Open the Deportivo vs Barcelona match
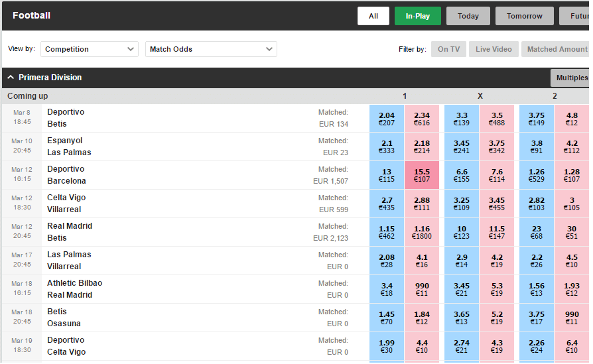This screenshot has width=593, height=364. click(x=66, y=175)
